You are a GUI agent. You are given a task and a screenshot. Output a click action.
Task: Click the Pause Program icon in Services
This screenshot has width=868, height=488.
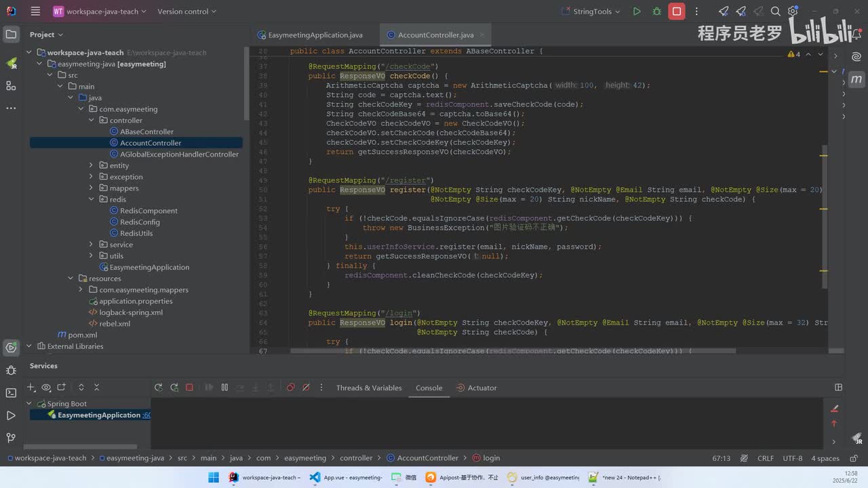[224, 388]
